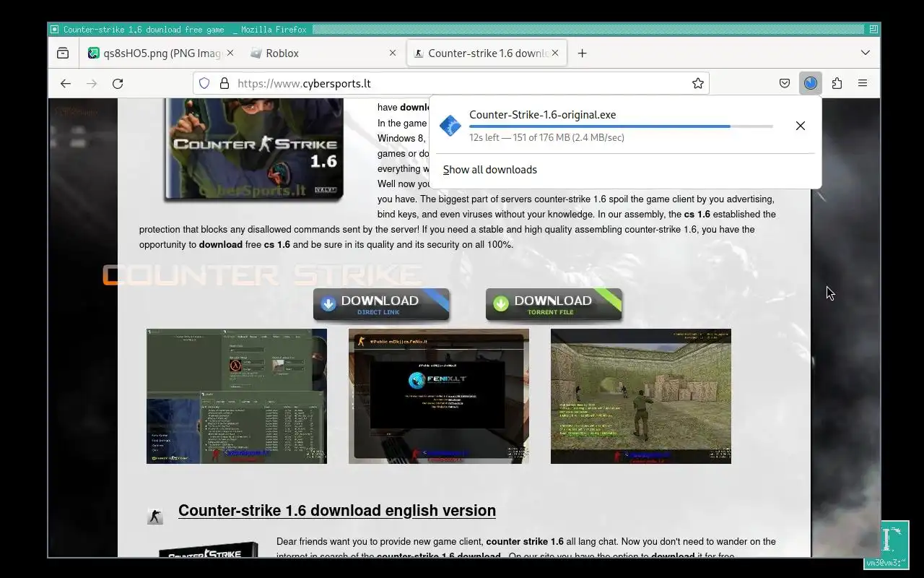This screenshot has height=578, width=924.
Task: Click the Counter Strike 1.6 box art
Action: (254, 149)
